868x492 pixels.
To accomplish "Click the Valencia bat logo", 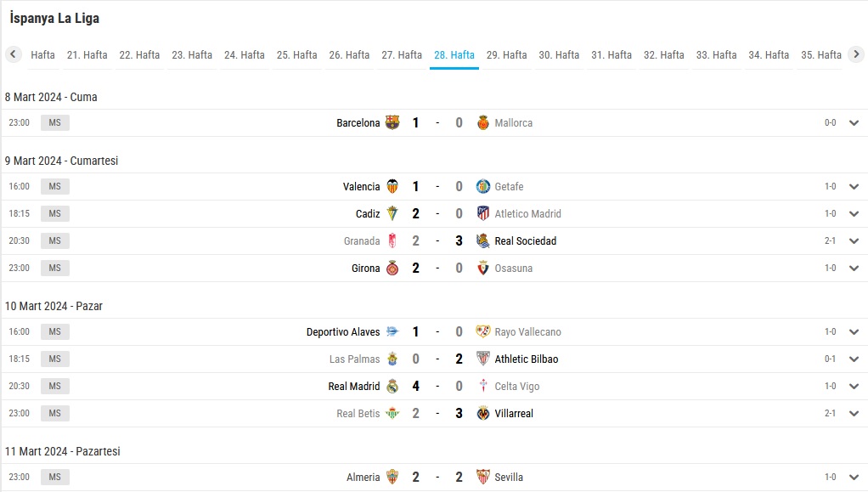I will (392, 186).
